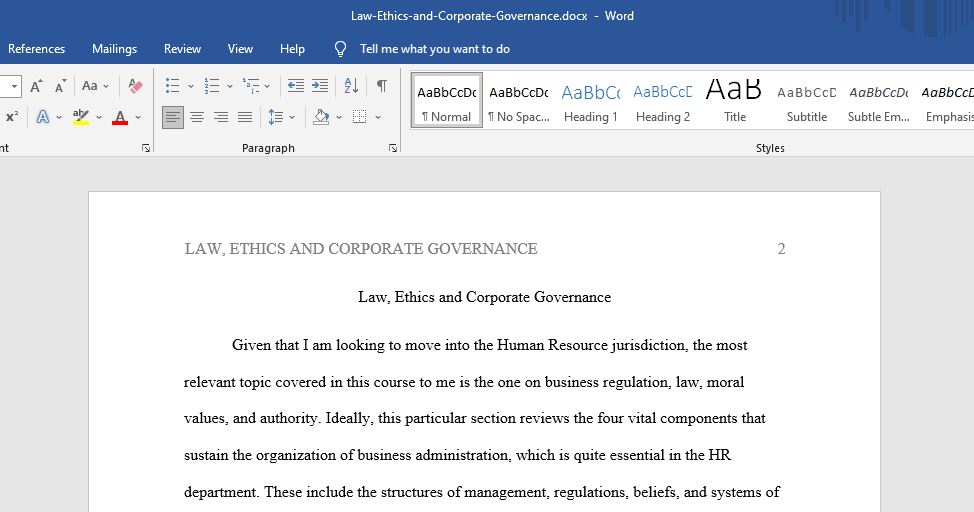The width and height of the screenshot is (974, 512).
Task: Apply the Subtitle style
Action: coord(807,101)
